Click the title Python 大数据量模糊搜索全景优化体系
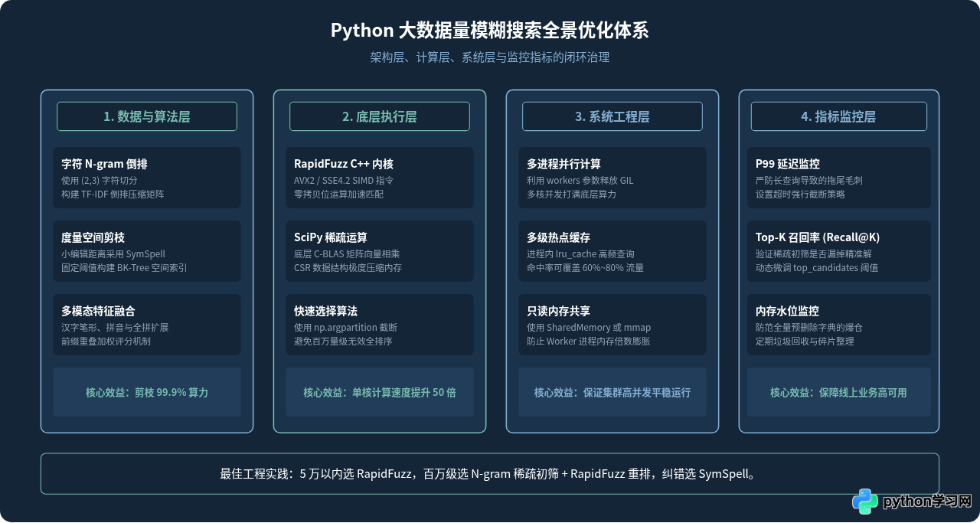This screenshot has width=980, height=523. [490, 30]
